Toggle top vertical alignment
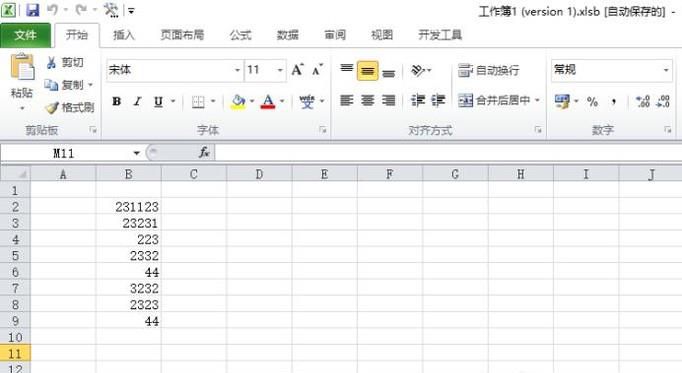 tap(347, 70)
